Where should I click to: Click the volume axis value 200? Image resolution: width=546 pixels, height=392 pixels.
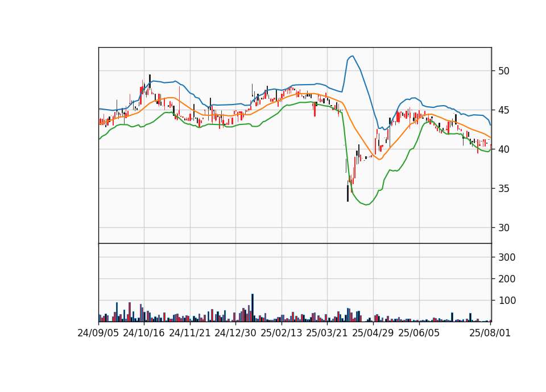click(507, 279)
